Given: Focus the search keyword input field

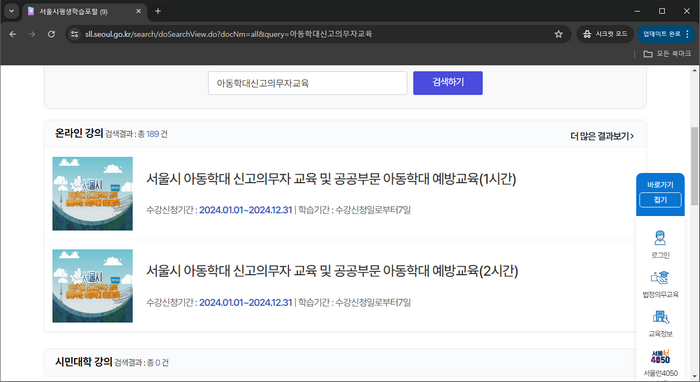Looking at the screenshot, I should click(308, 83).
